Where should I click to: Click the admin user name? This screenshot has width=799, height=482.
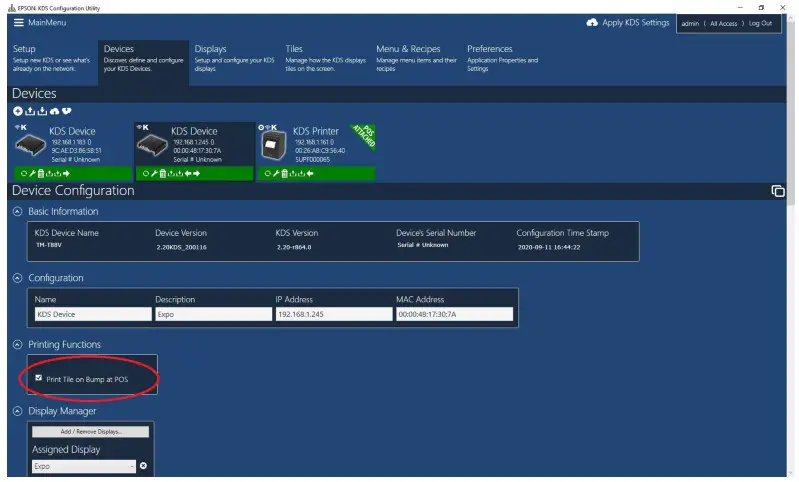(690, 23)
